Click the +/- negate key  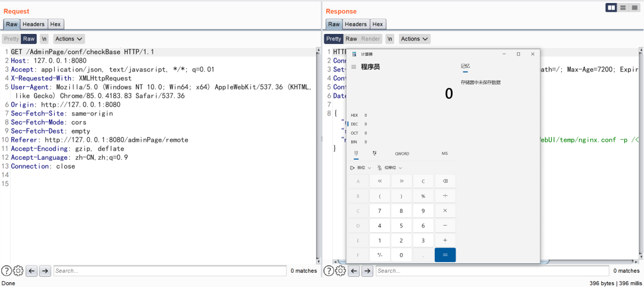[380, 255]
